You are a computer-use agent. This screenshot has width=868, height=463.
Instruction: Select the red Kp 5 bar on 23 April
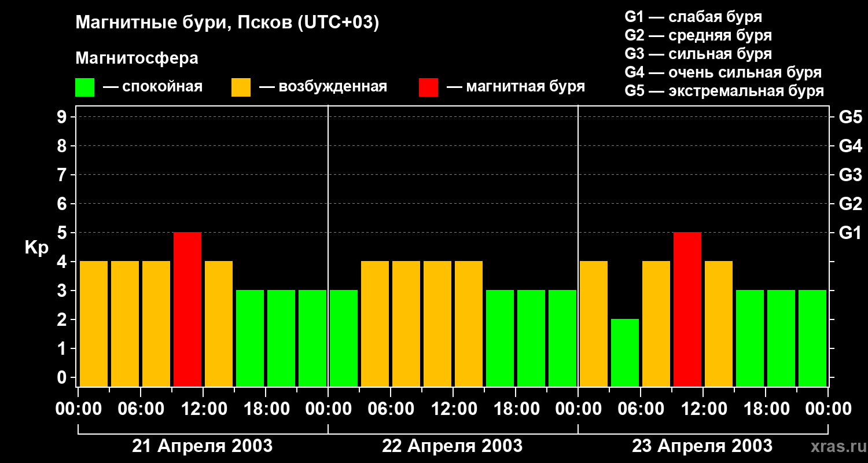pyautogui.click(x=687, y=309)
